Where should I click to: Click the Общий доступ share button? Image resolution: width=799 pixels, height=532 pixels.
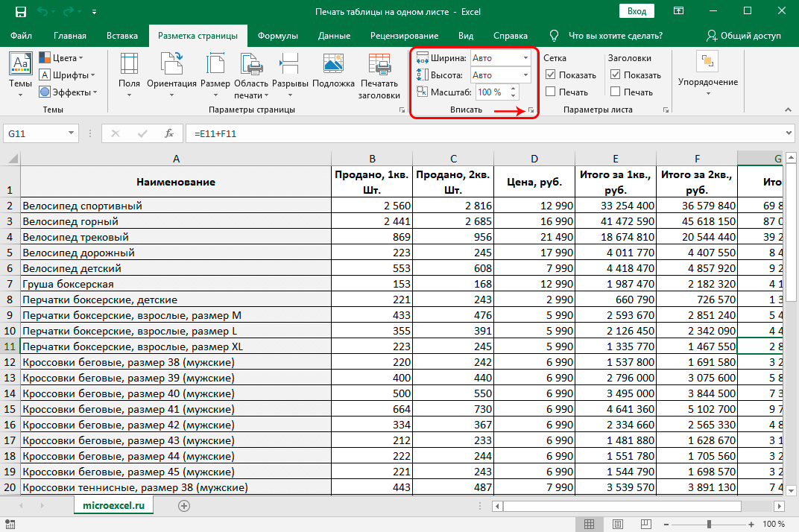point(743,36)
